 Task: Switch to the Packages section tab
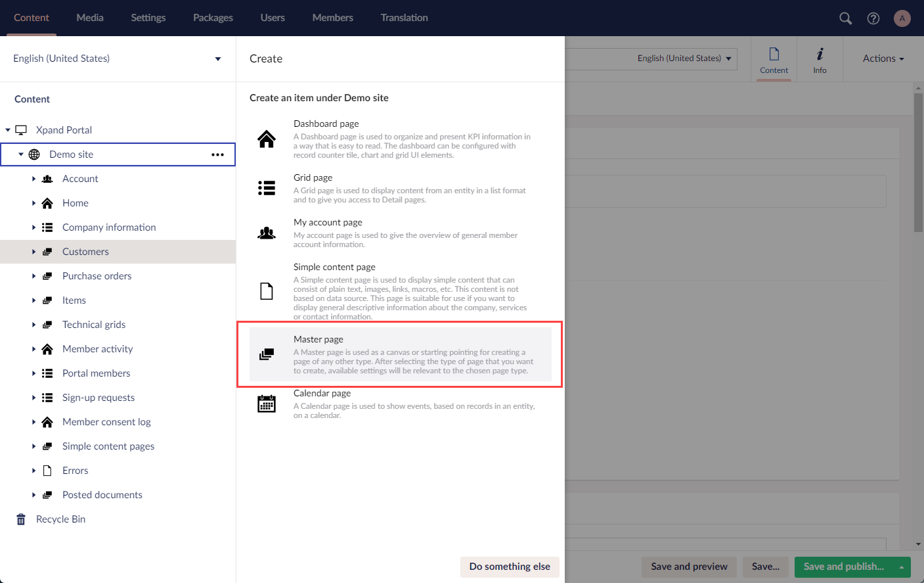tap(213, 18)
